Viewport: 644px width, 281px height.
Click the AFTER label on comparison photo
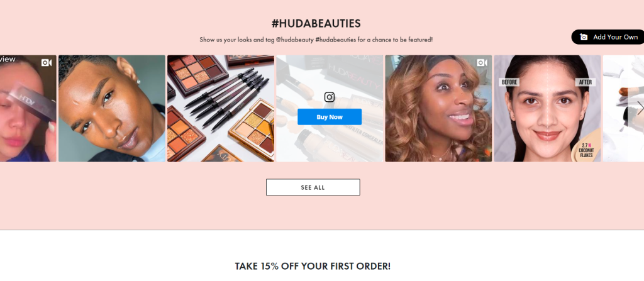pyautogui.click(x=586, y=82)
